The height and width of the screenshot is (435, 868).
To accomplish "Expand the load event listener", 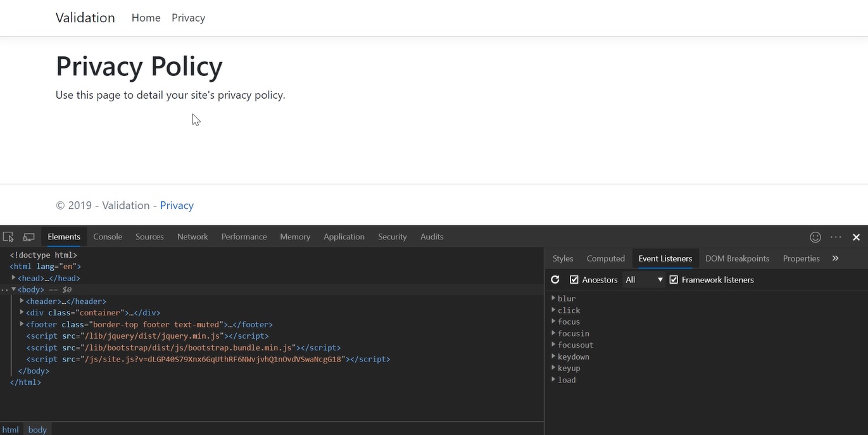I will tap(553, 379).
